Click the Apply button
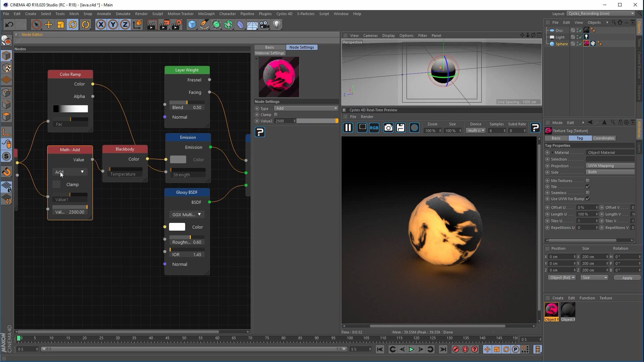 (627, 278)
